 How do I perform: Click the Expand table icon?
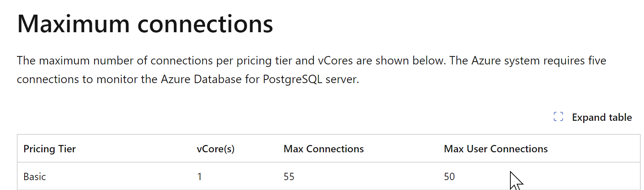[558, 117]
